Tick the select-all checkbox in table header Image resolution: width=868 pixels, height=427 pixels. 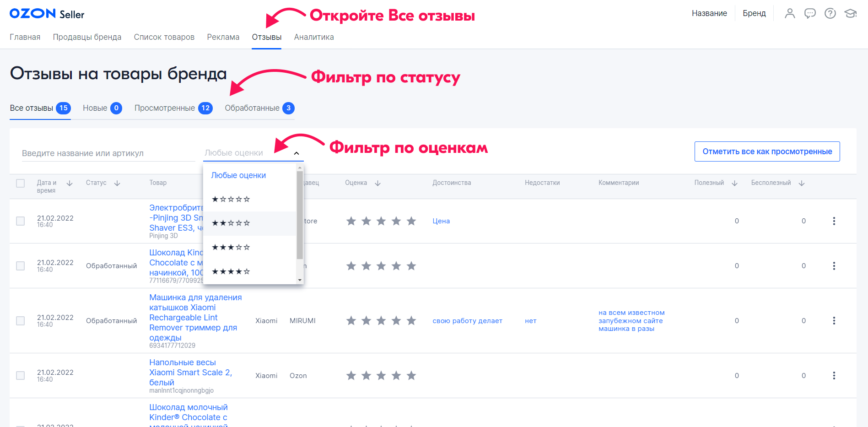21,183
